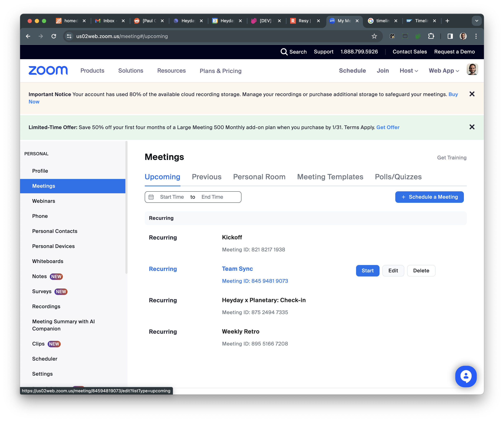Open the tab search chevron dropdown
The width and height of the screenshot is (504, 421).
[476, 21]
